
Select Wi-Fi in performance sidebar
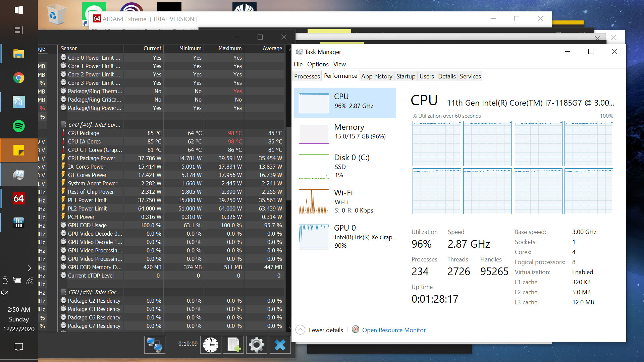point(345,201)
